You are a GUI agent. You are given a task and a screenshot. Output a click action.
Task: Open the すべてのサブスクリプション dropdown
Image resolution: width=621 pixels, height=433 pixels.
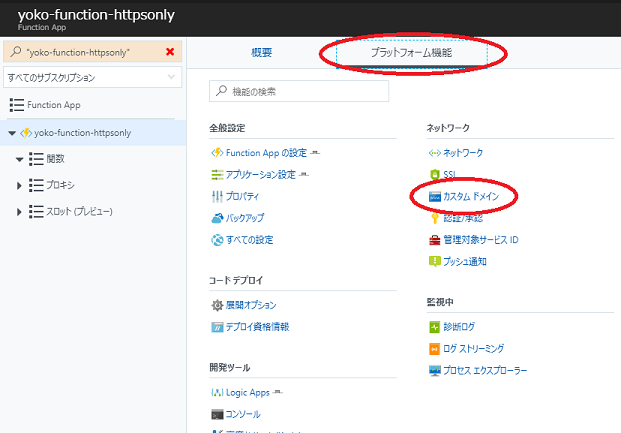tap(92, 77)
